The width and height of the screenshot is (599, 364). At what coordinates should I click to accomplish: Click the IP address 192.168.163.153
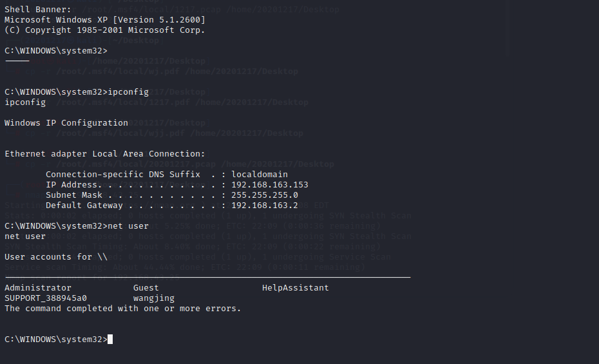point(270,185)
